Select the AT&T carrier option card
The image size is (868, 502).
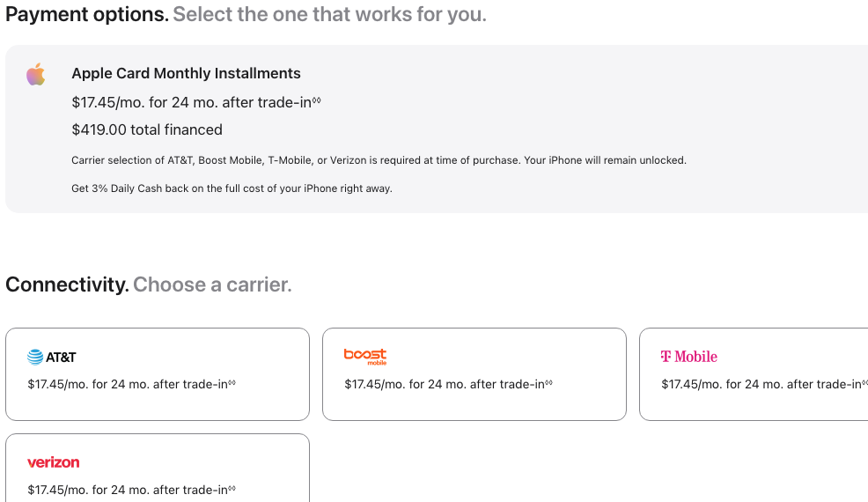[x=157, y=373]
